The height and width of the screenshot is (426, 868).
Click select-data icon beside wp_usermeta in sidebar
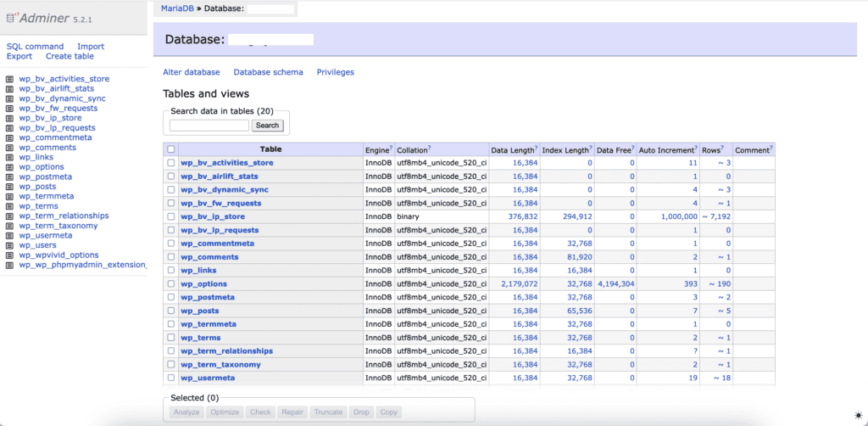pyautogui.click(x=9, y=235)
